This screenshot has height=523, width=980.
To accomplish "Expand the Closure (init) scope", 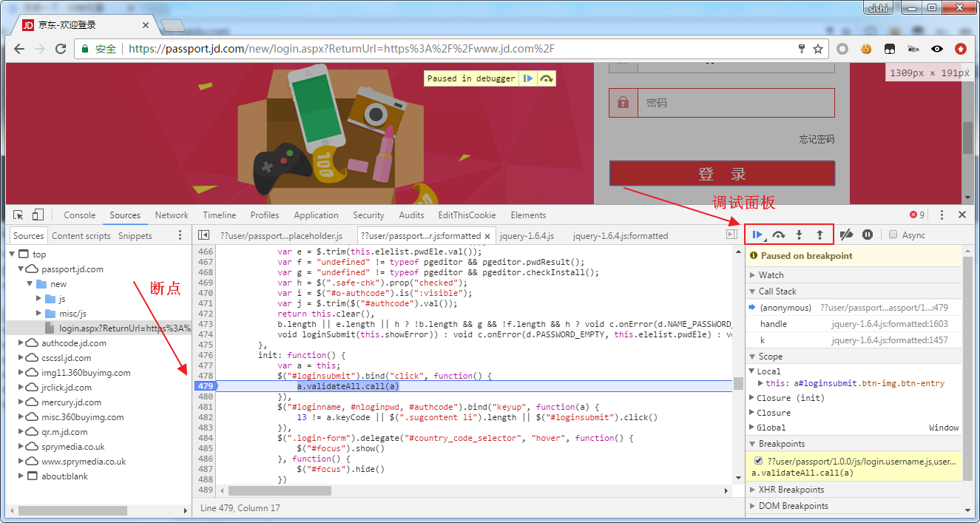I will click(x=752, y=398).
